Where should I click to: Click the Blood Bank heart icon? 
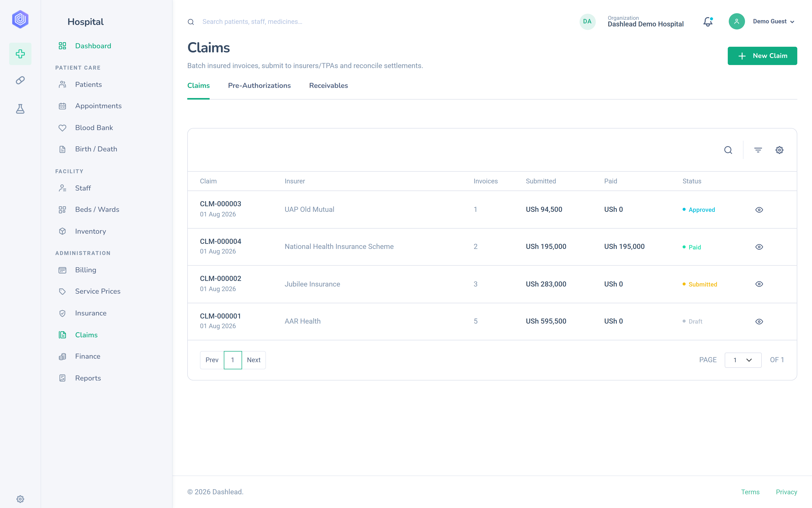click(x=62, y=128)
